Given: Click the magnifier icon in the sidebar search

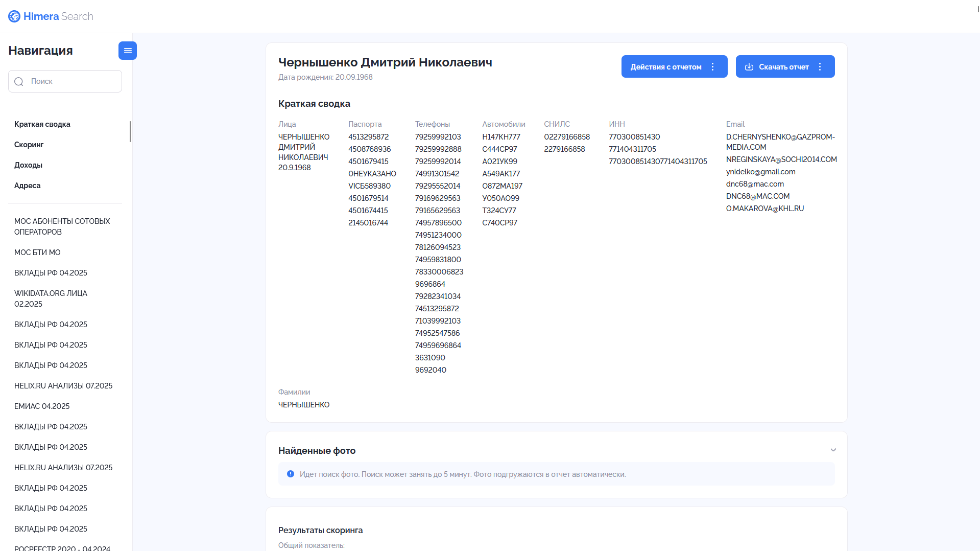Looking at the screenshot, I should coord(19,82).
